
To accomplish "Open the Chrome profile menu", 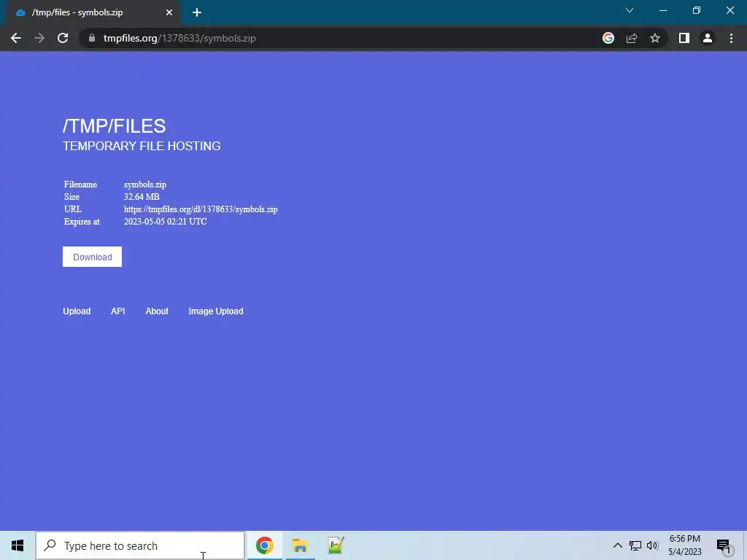I will point(708,38).
